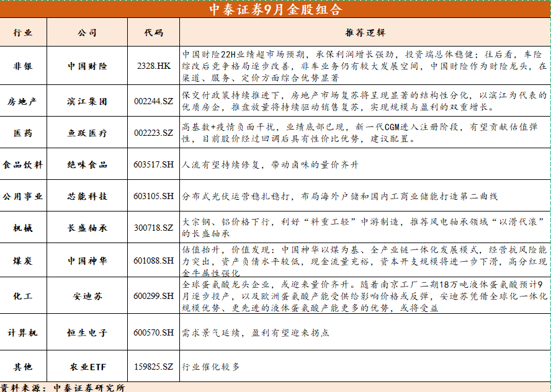Viewport: 551px width, 392px height.
Task: Click the 农业ETF company cell
Action: [x=88, y=367]
